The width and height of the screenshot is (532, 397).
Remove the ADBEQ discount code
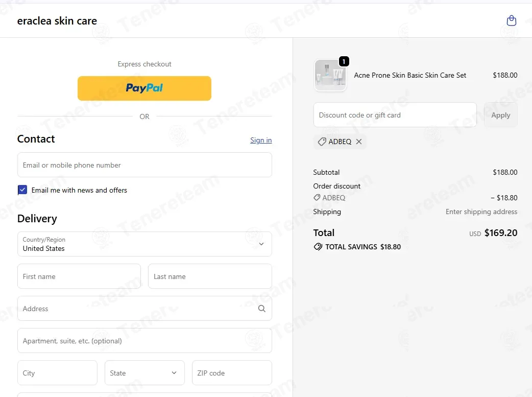coord(358,142)
